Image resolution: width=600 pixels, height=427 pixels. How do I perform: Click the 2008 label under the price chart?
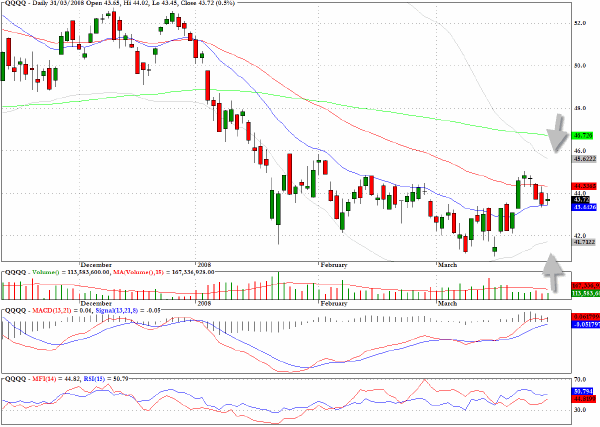(204, 265)
